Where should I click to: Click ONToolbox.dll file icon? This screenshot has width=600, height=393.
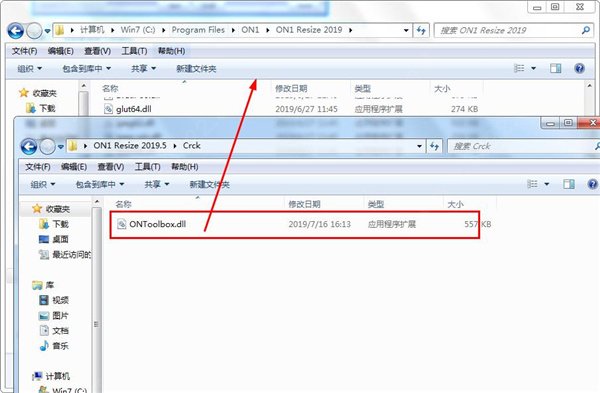[121, 224]
